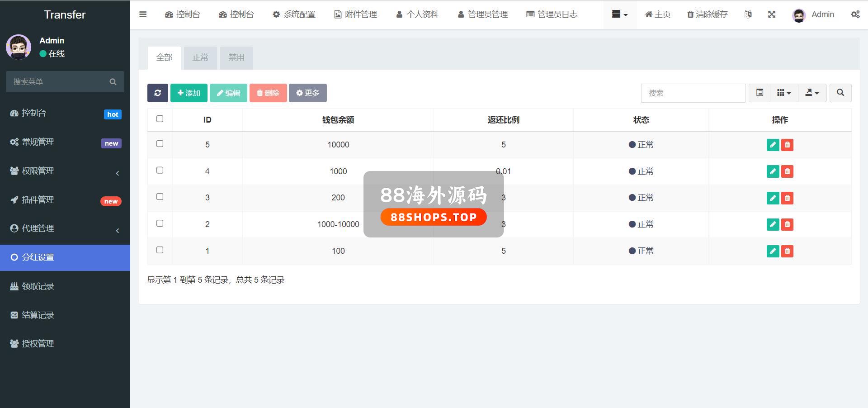Image resolution: width=868 pixels, height=408 pixels.
Task: Click the magnifier search icon button right of the table toolbar
Action: tap(840, 93)
